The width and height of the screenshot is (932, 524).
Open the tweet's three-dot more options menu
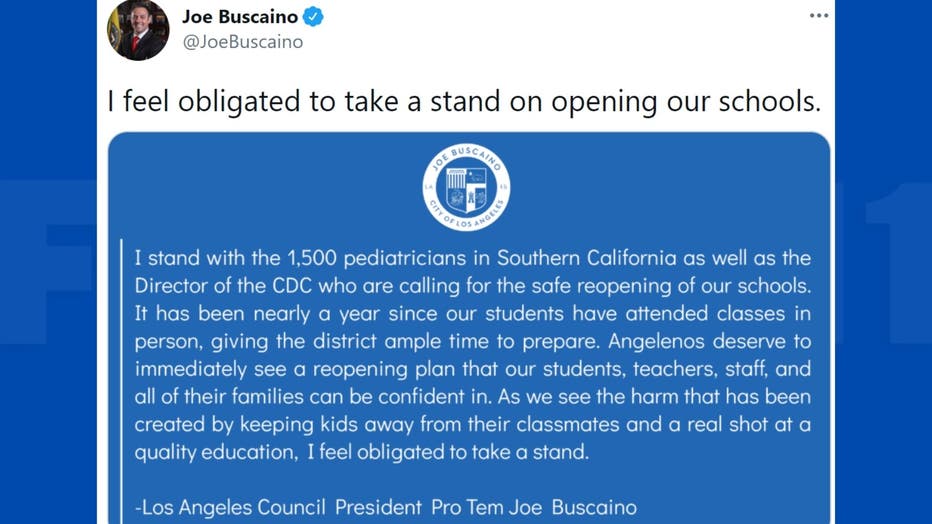click(818, 15)
